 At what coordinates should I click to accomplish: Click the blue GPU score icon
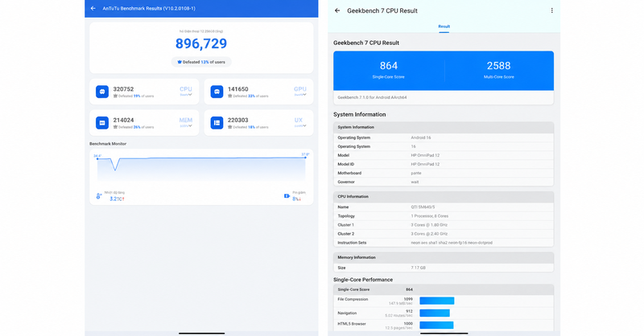click(217, 92)
